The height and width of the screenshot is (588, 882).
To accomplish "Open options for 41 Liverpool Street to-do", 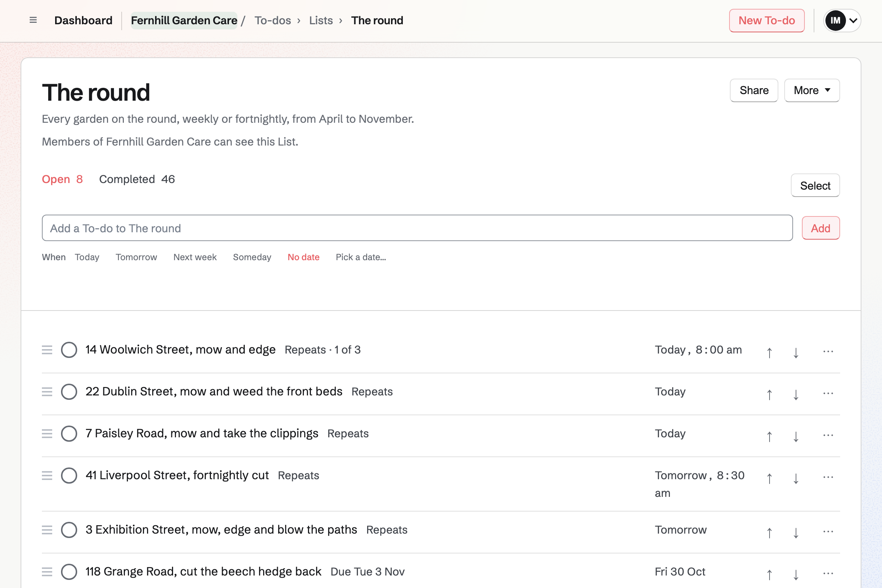I will 828,477.
